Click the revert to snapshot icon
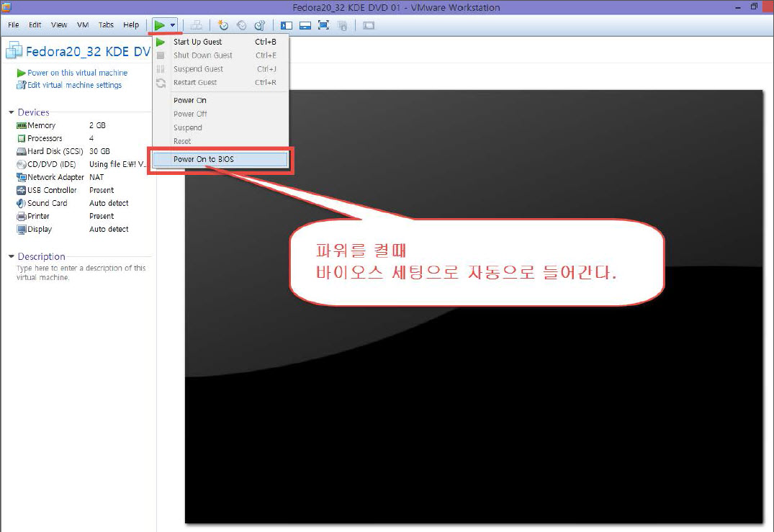The height and width of the screenshot is (532, 774). 241,25
